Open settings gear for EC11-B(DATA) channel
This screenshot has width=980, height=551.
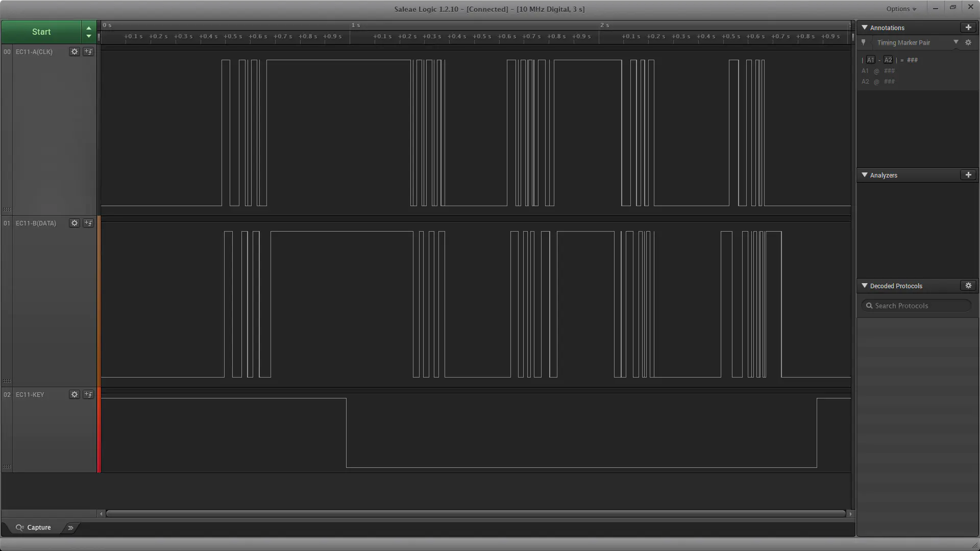click(75, 223)
